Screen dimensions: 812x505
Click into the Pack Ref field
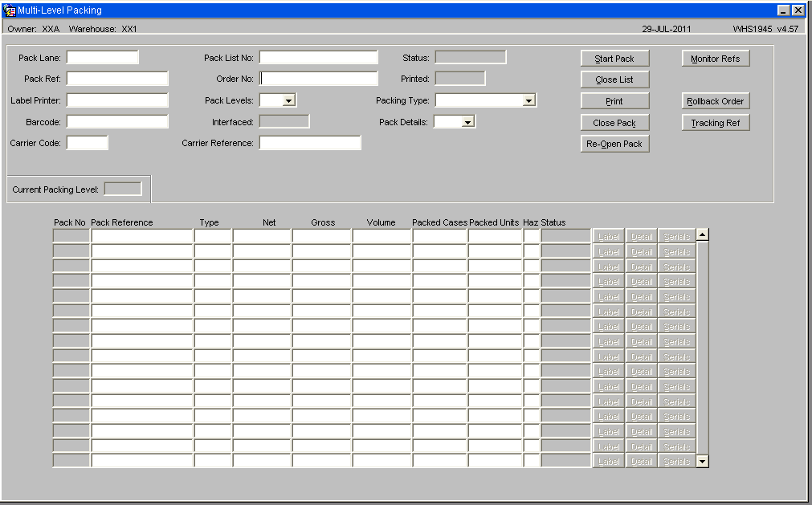[117, 79]
